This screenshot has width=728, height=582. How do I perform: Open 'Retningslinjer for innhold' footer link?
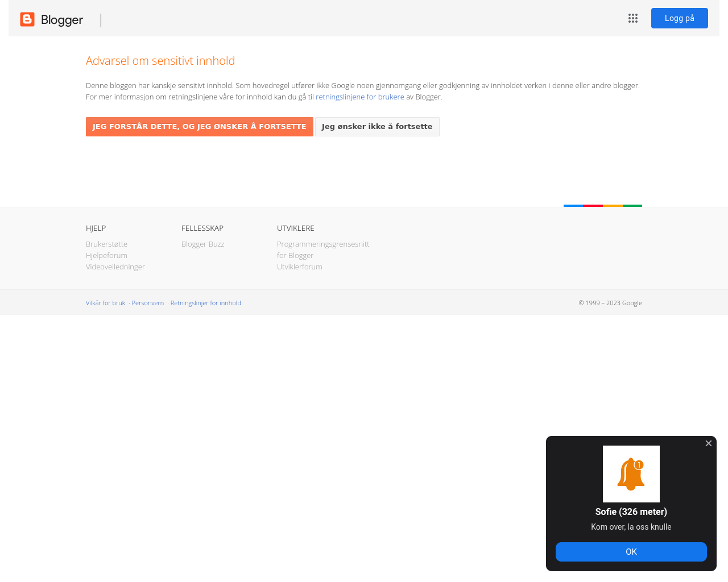pos(206,303)
